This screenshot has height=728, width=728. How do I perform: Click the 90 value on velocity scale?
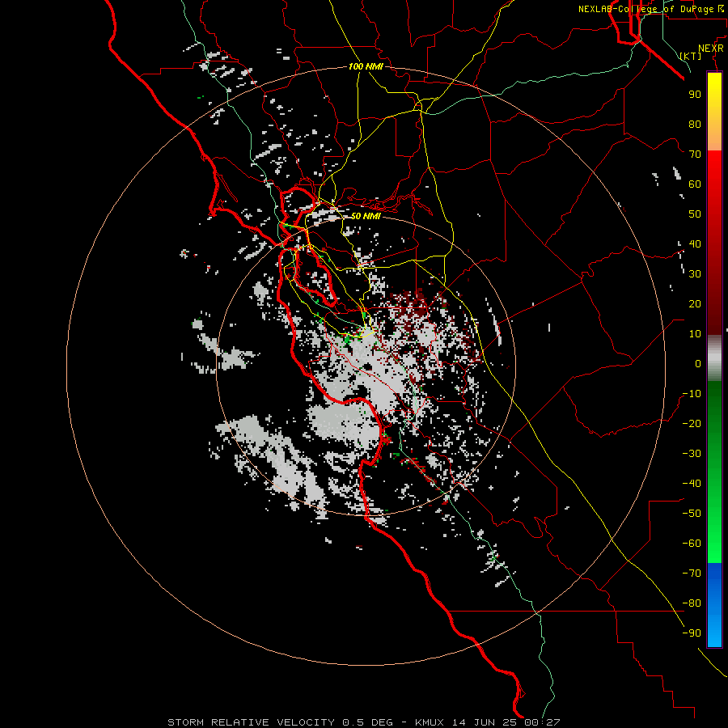click(x=695, y=95)
